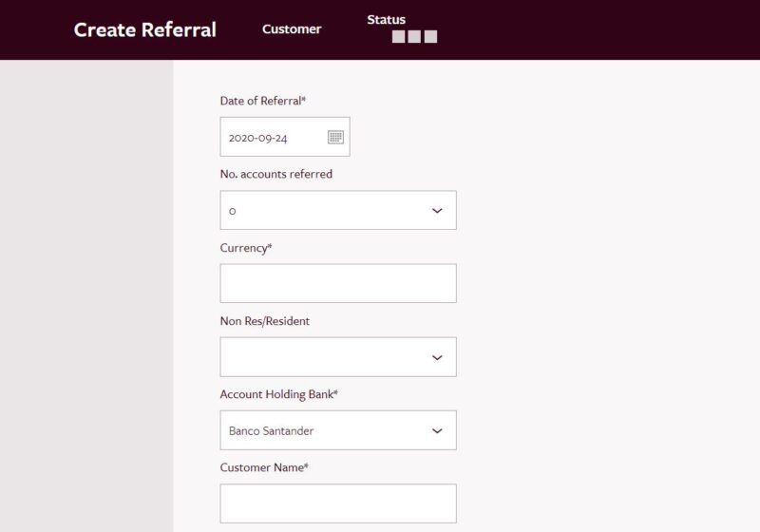Viewport: 760px width, 532px height.
Task: Click the Date of Referral label
Action: [x=263, y=101]
